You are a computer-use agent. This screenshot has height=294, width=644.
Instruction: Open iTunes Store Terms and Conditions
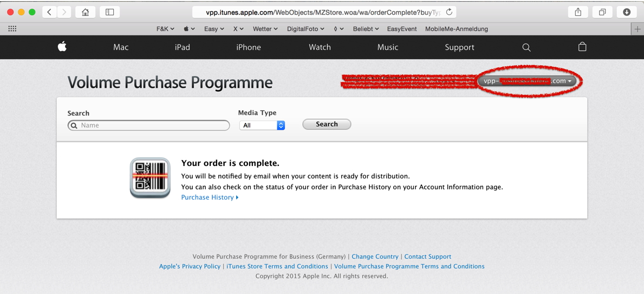(x=277, y=266)
